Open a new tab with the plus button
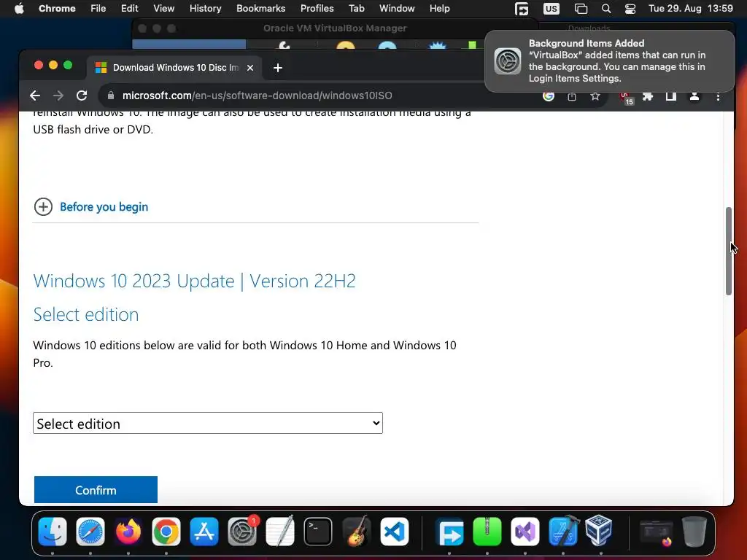The height and width of the screenshot is (560, 747). pyautogui.click(x=278, y=68)
